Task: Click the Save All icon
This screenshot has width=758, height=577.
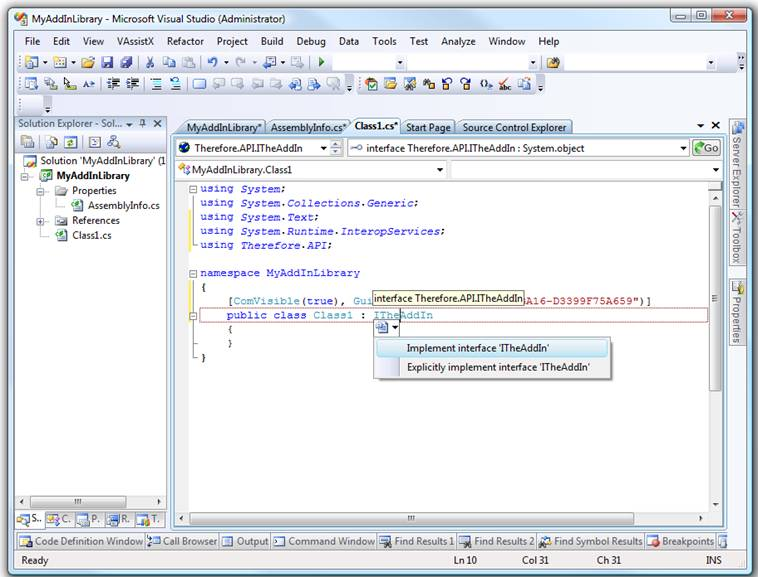Action: [x=126, y=62]
